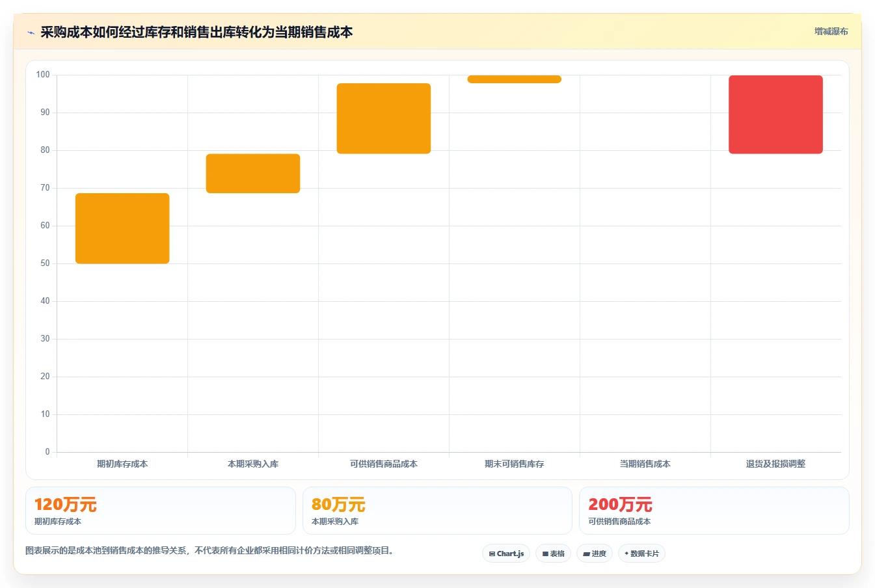Click the 期初库存成本 x-axis label
This screenshot has width=875, height=588.
(122, 464)
